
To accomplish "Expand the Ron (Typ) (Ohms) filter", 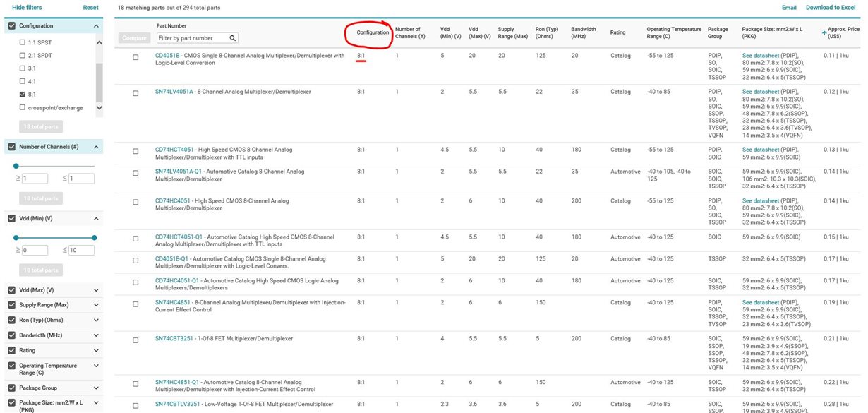I will click(96, 320).
